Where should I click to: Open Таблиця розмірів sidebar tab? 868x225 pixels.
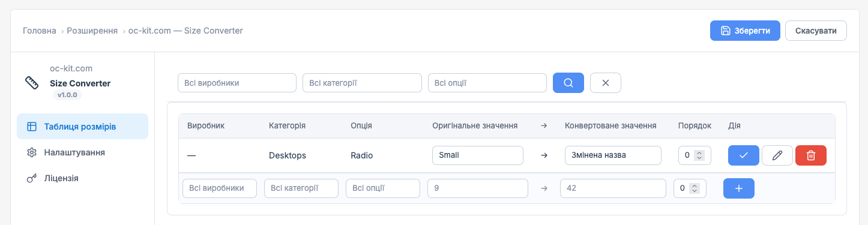coord(82,127)
